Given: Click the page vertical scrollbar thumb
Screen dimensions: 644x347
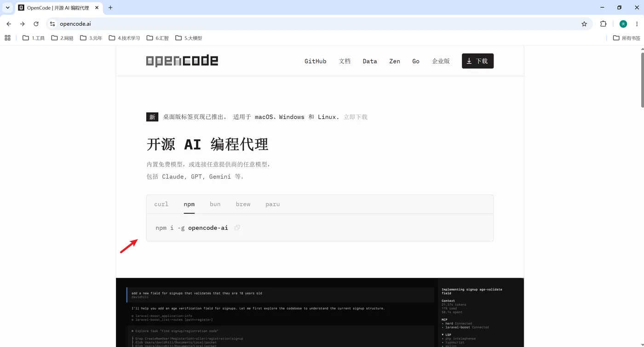Looking at the screenshot, I should click(x=642, y=80).
